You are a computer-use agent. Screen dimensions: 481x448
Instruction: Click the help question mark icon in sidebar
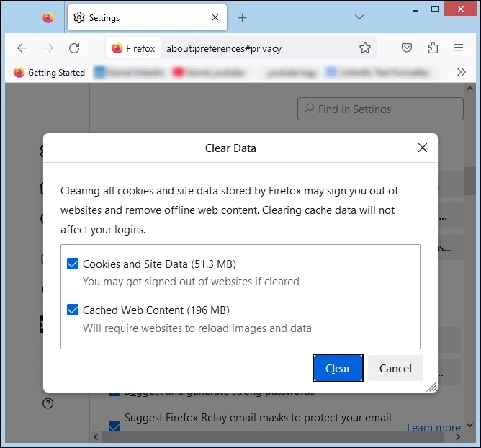48,403
